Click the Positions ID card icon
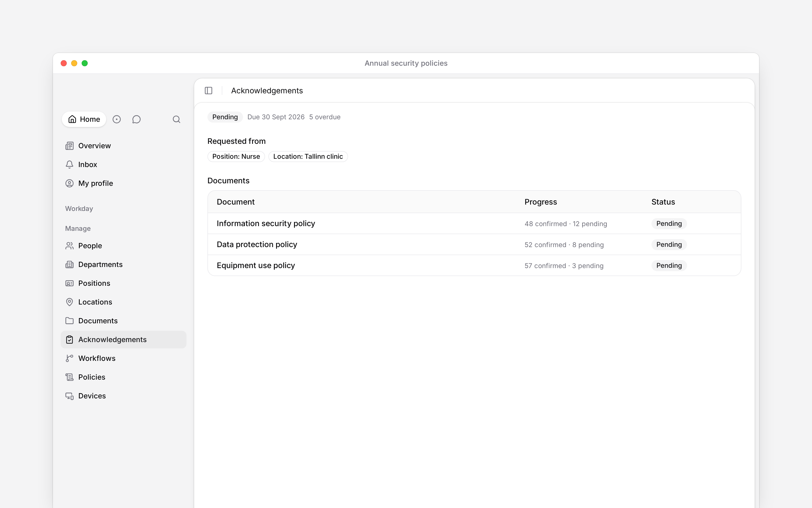 pyautogui.click(x=70, y=284)
